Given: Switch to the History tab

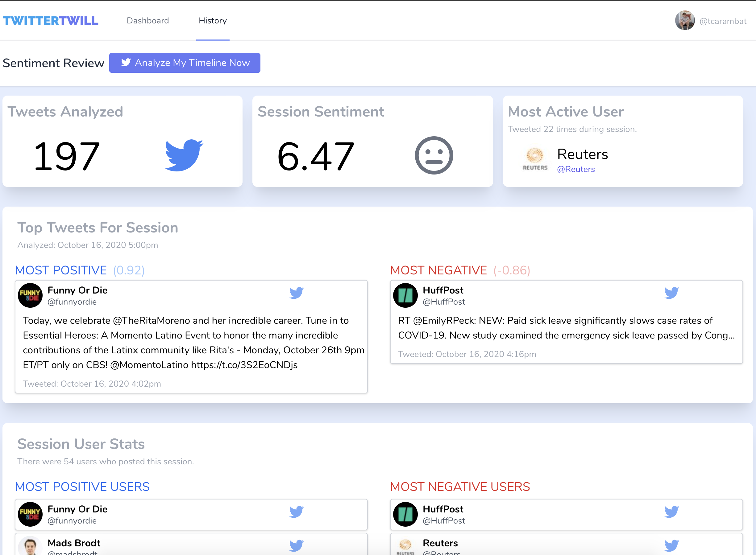Looking at the screenshot, I should (x=212, y=20).
